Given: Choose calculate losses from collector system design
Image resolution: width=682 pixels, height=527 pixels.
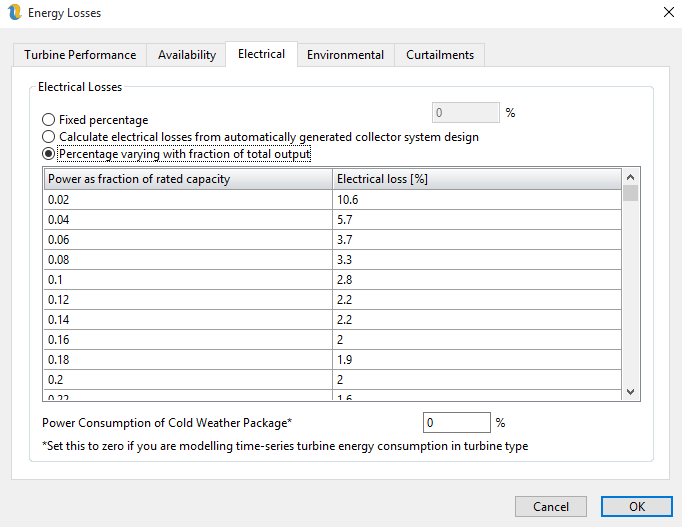Looking at the screenshot, I should point(49,137).
